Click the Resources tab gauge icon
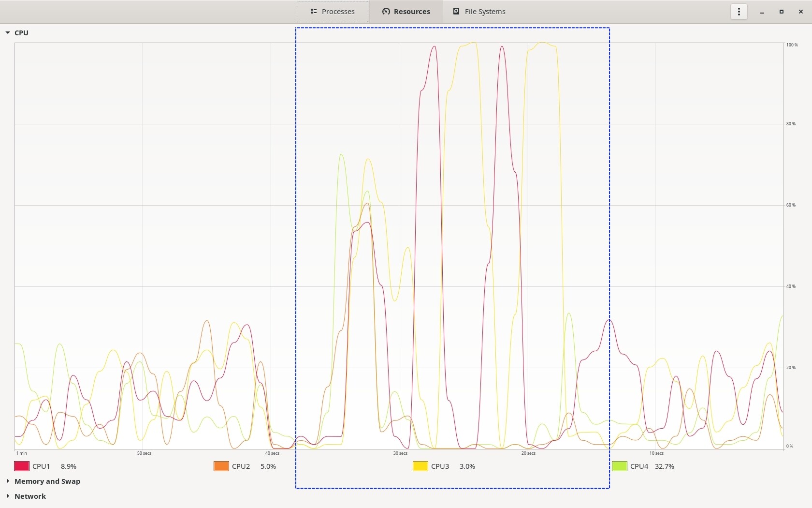812x508 pixels. 386,12
